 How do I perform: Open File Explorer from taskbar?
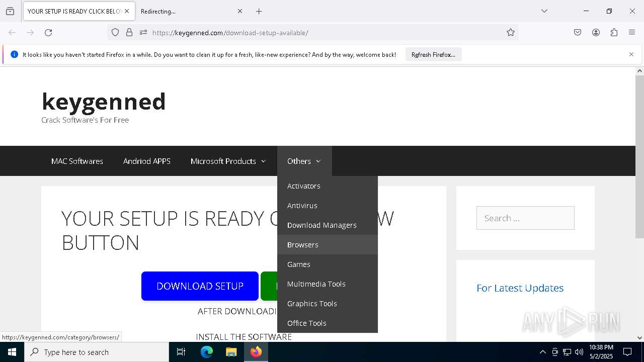point(231,352)
